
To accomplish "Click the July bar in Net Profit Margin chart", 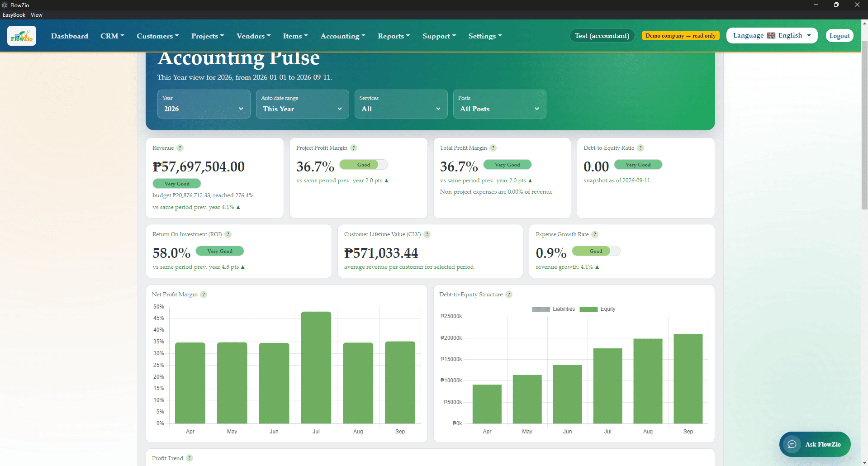I will [316, 367].
